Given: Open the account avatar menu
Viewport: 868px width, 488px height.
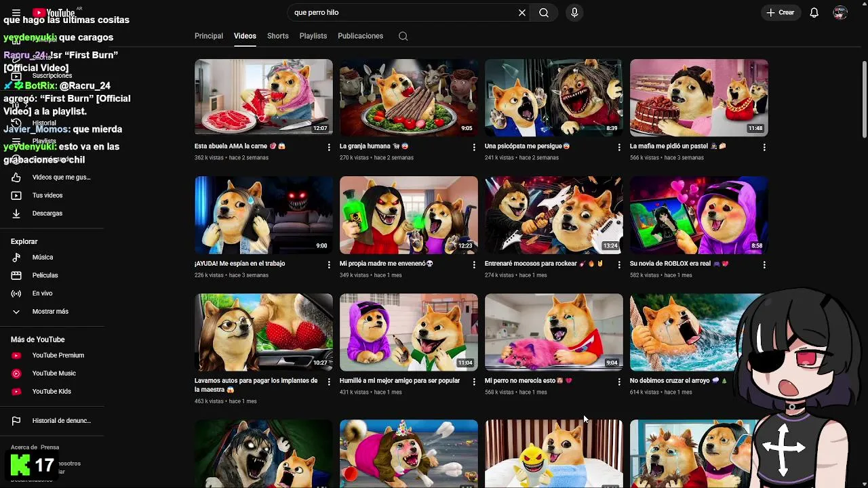Looking at the screenshot, I should pyautogui.click(x=840, y=12).
